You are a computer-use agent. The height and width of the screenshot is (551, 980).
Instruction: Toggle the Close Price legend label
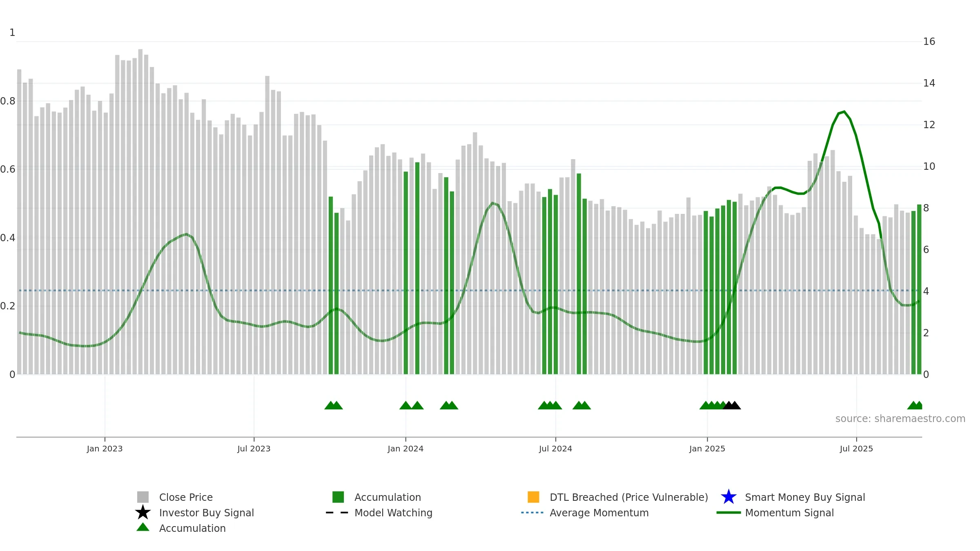(186, 497)
